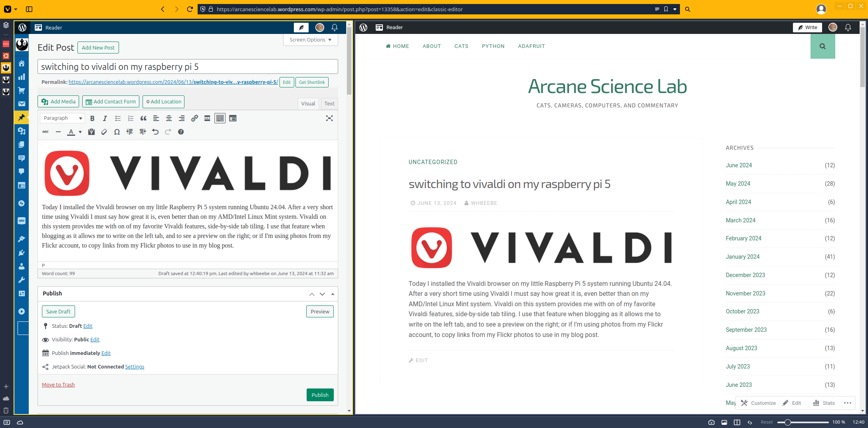Reload the page in Vivaldi
Screen dimensions: 868x428
pos(190,9)
